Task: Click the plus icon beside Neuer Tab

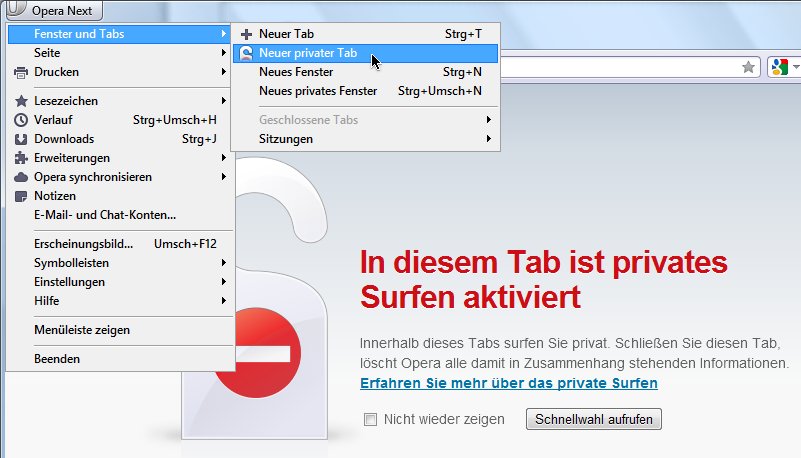Action: click(246, 34)
